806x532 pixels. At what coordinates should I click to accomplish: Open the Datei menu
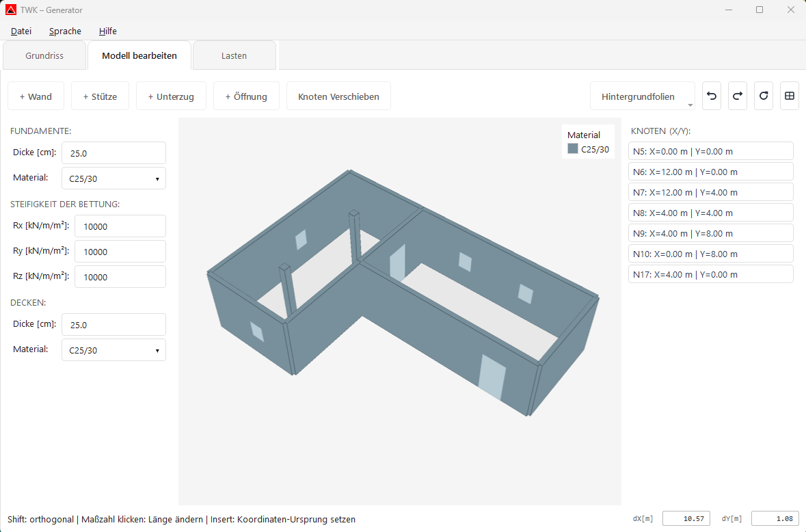pos(21,31)
